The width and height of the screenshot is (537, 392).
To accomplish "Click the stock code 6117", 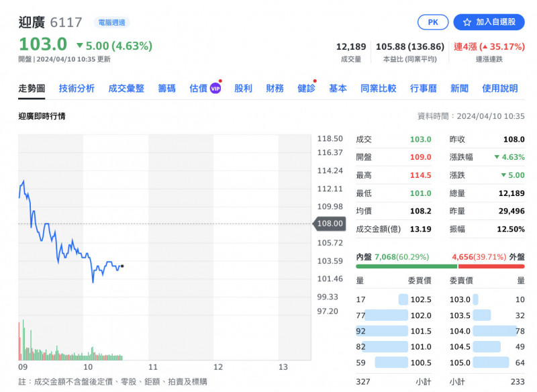I will (66, 23).
